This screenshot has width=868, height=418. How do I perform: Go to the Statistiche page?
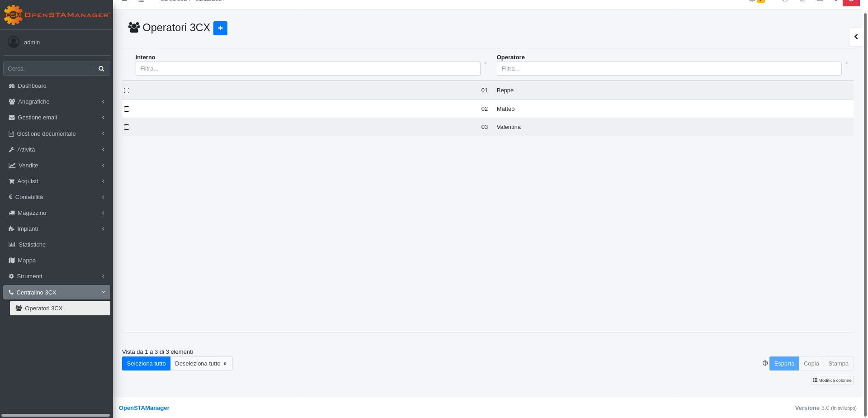(x=32, y=245)
